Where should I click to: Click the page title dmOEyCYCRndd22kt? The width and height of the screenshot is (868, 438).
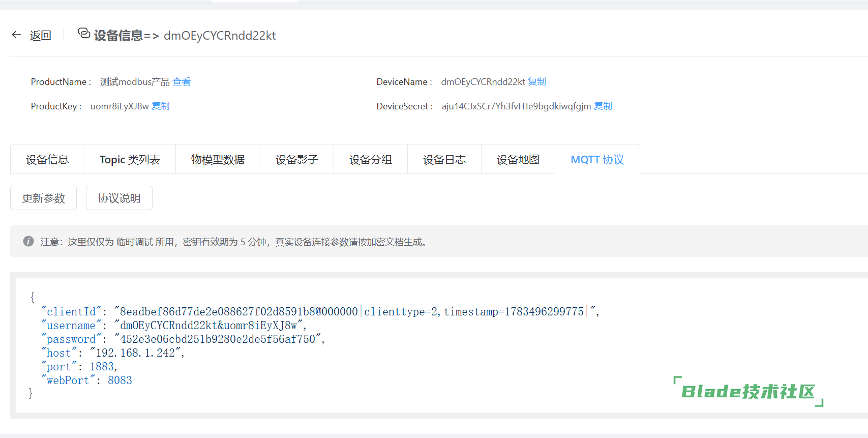click(220, 36)
